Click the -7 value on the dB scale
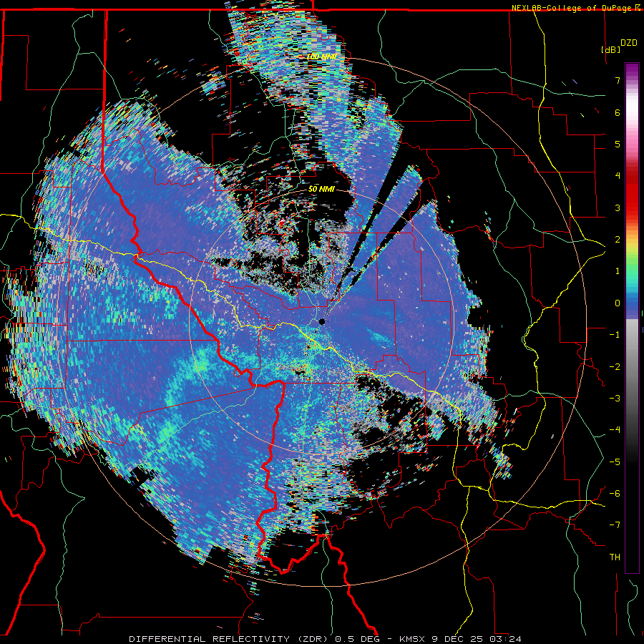The height and width of the screenshot is (644, 644). (x=615, y=525)
